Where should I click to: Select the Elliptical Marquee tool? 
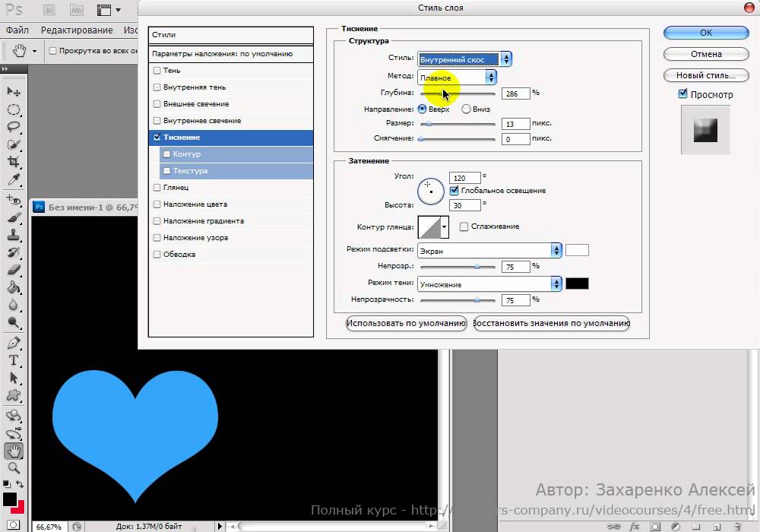point(14,110)
